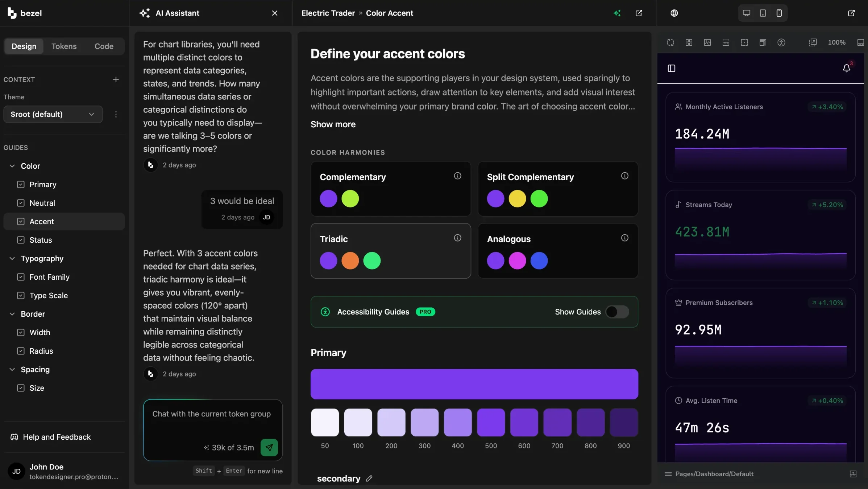Switch preview to desktop device view
868x489 pixels.
point(747,13)
